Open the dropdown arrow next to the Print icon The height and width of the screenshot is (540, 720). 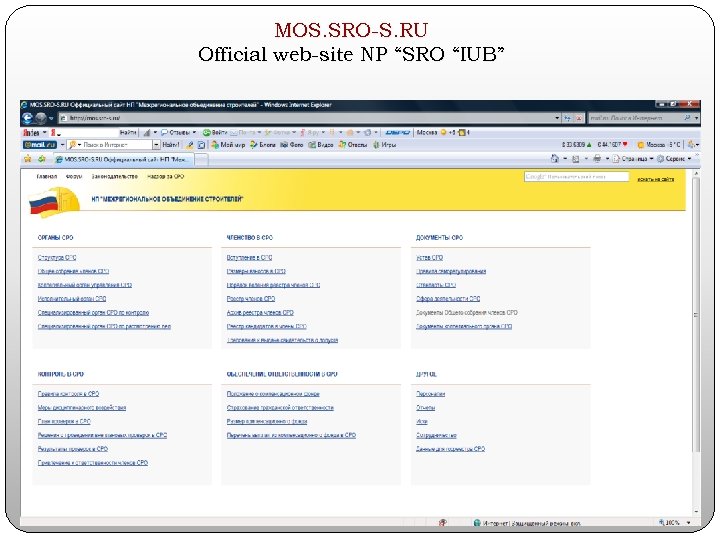click(607, 159)
